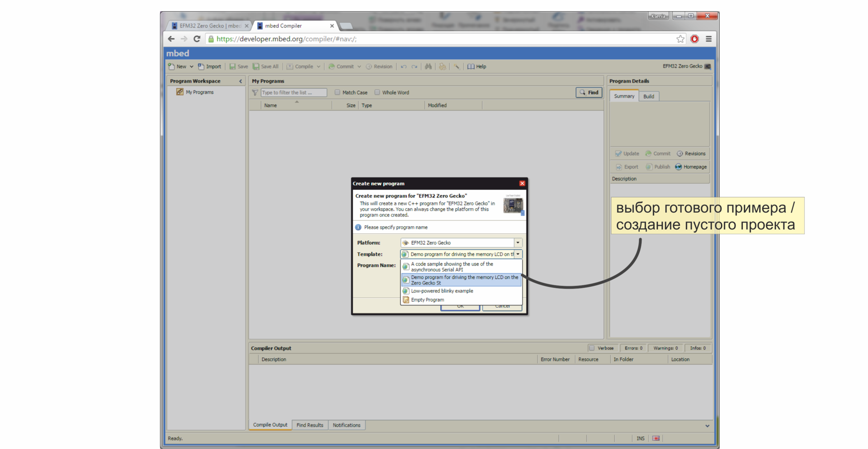
Task: Click the Location column header
Action: 689,360
